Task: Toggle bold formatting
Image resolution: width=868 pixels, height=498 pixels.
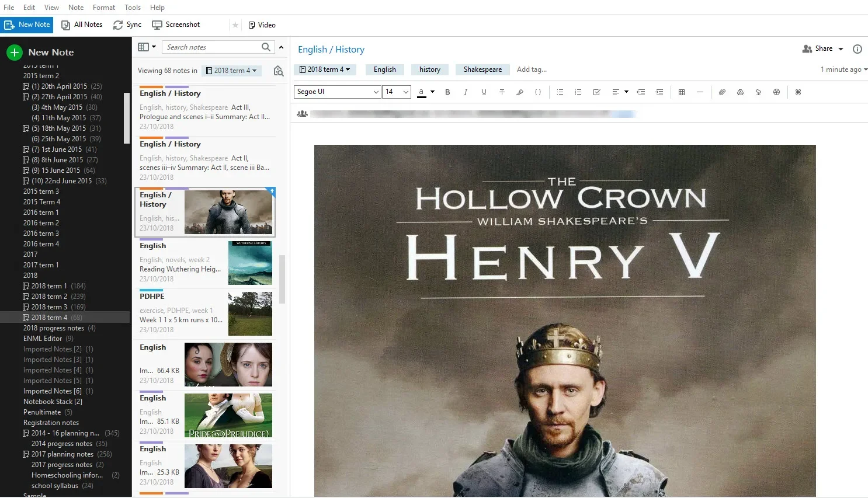Action: 447,92
